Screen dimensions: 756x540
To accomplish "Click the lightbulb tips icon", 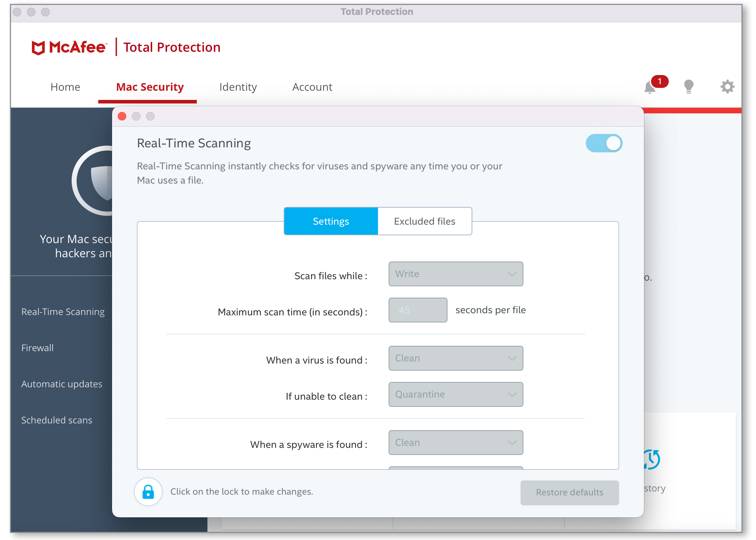I will pyautogui.click(x=688, y=86).
